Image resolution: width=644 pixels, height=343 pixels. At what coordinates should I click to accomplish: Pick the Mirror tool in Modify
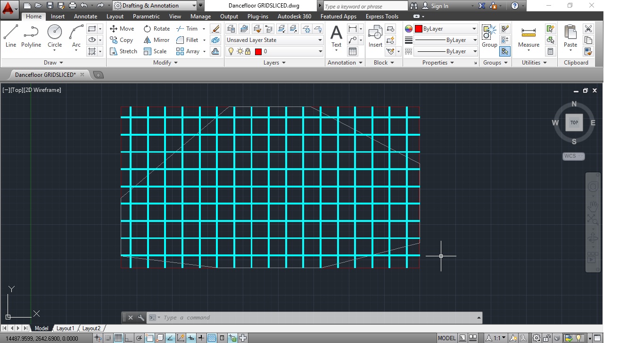[156, 40]
